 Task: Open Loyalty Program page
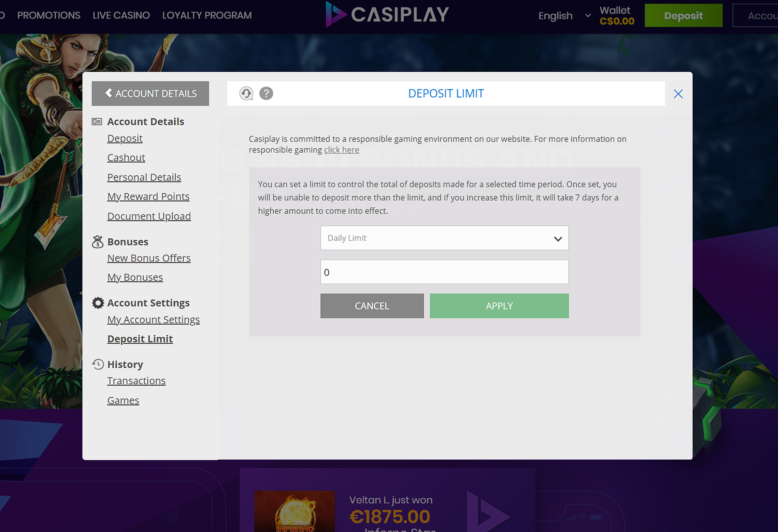[x=207, y=15]
